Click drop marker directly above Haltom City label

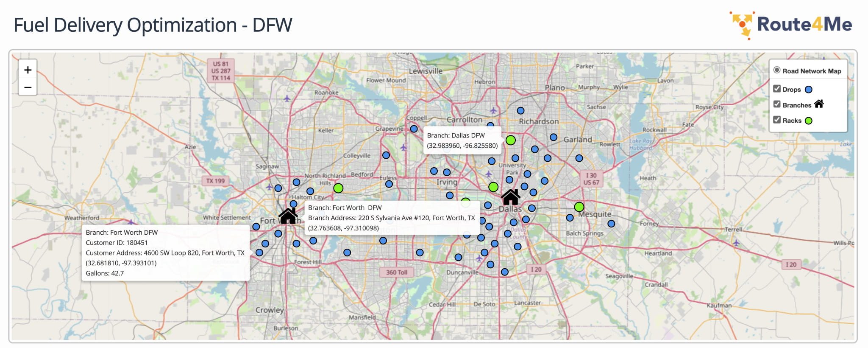pyautogui.click(x=310, y=191)
